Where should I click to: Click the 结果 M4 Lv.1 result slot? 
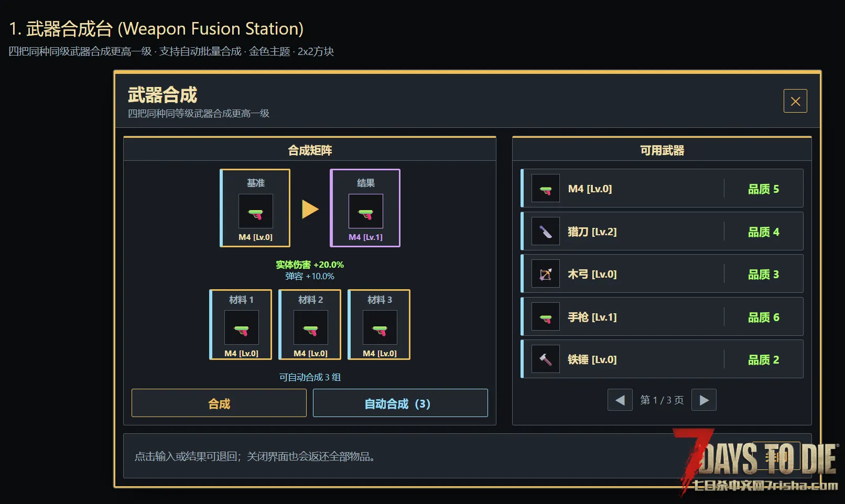[365, 208]
